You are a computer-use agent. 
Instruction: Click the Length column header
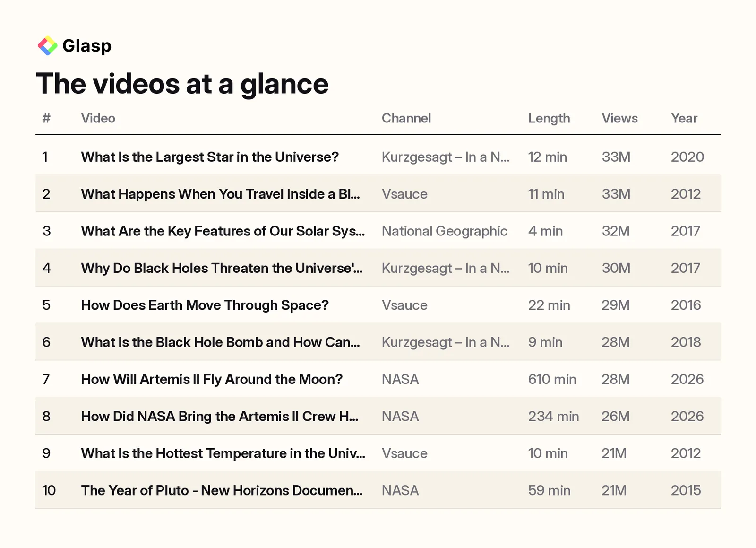[549, 118]
